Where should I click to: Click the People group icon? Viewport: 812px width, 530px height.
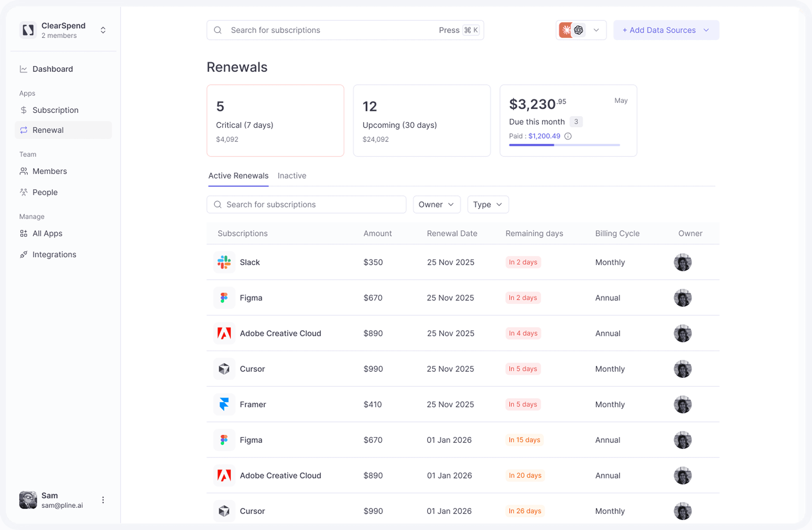[24, 192]
